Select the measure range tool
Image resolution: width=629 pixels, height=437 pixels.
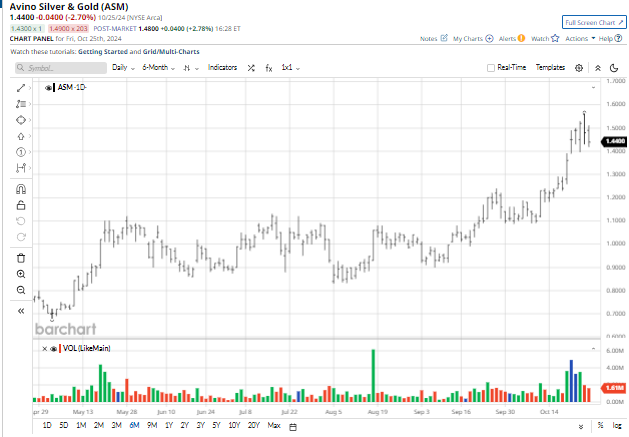[21, 168]
